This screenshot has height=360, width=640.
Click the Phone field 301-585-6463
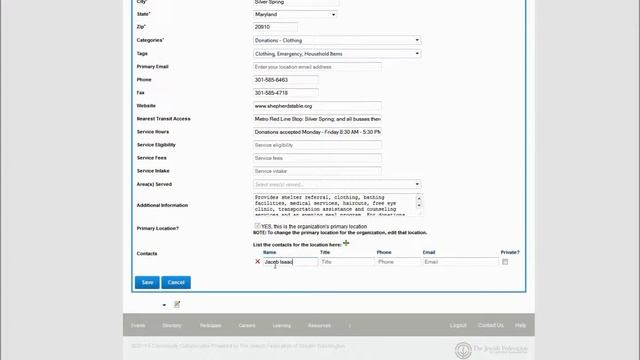click(285, 80)
